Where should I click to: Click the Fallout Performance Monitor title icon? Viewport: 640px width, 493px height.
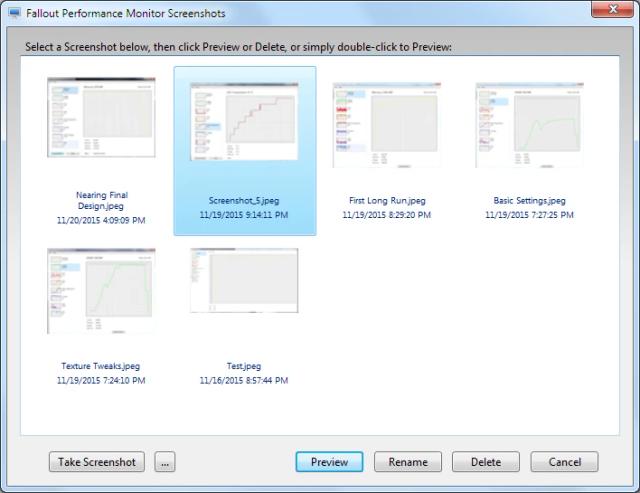pos(14,14)
